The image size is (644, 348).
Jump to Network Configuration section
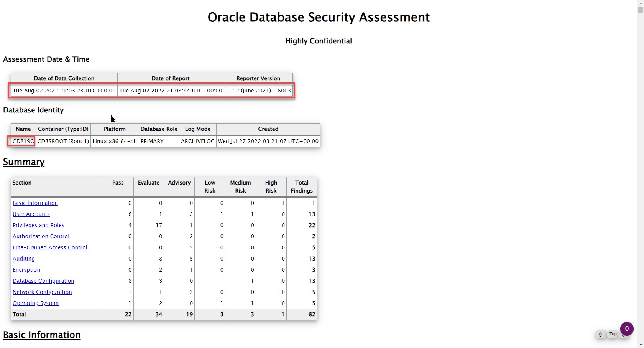pos(42,292)
